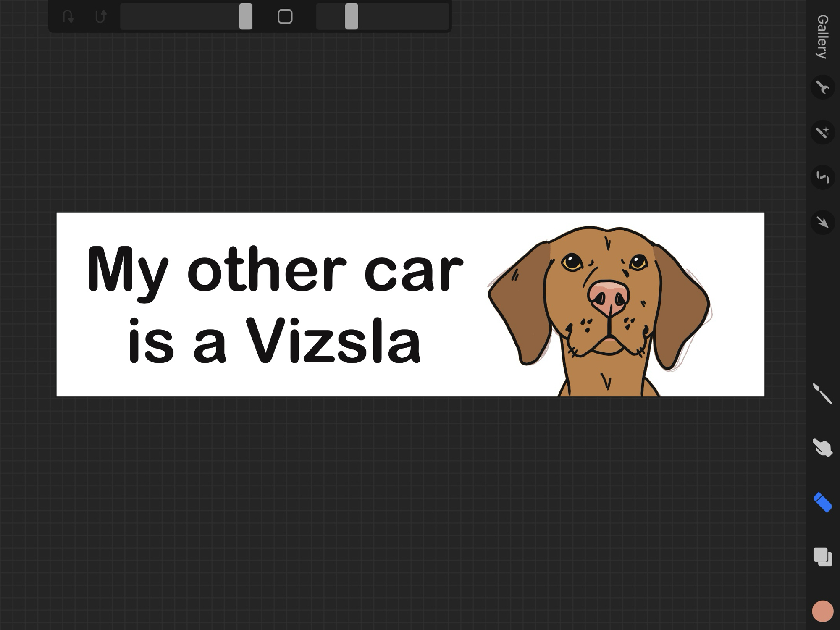Tap the dog's pink nose on canvas
This screenshot has width=840, height=630.
pyautogui.click(x=609, y=297)
